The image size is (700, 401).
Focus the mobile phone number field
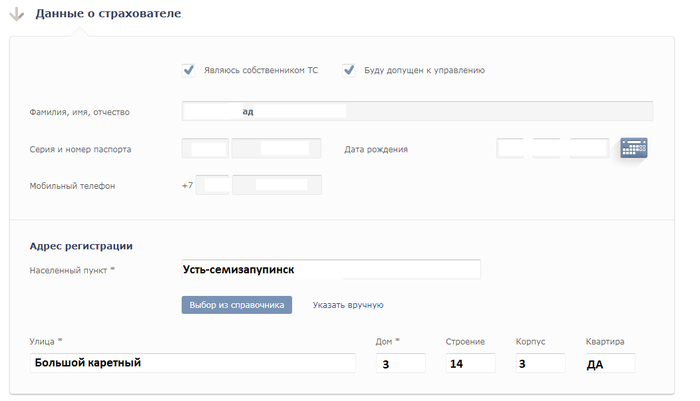pos(277,185)
